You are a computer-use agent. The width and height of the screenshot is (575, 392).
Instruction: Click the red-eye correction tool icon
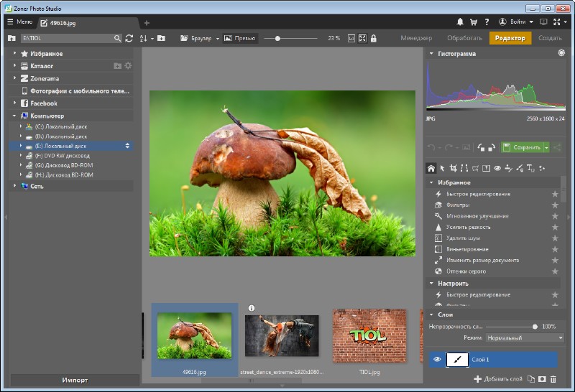coord(497,168)
